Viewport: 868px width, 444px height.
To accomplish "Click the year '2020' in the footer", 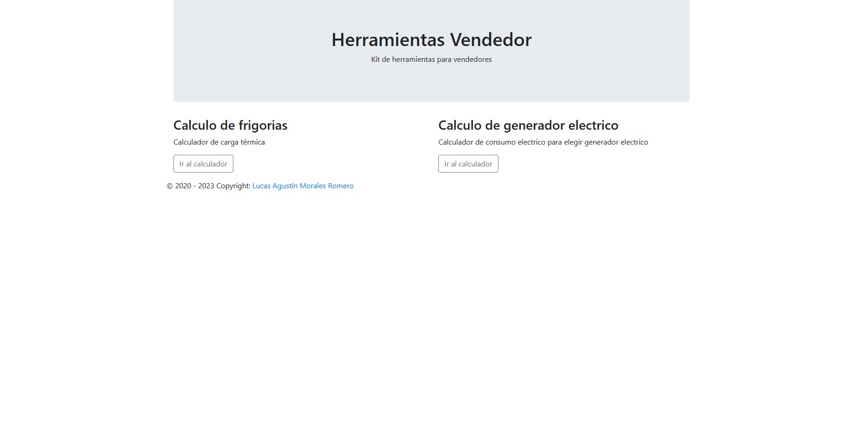I will tap(183, 186).
